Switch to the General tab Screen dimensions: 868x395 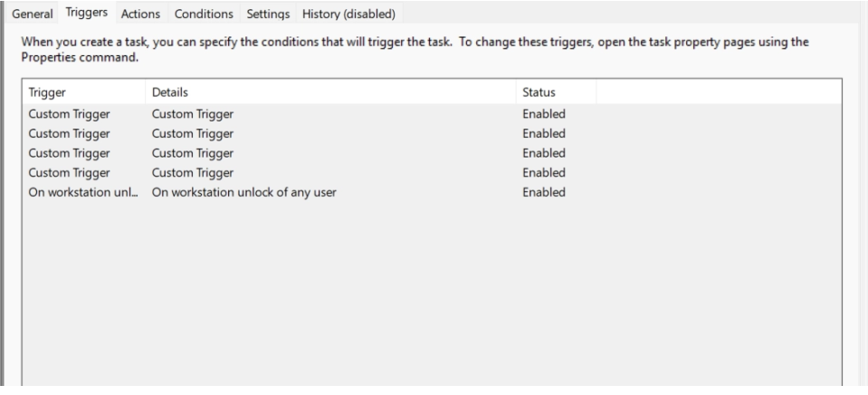tap(32, 14)
